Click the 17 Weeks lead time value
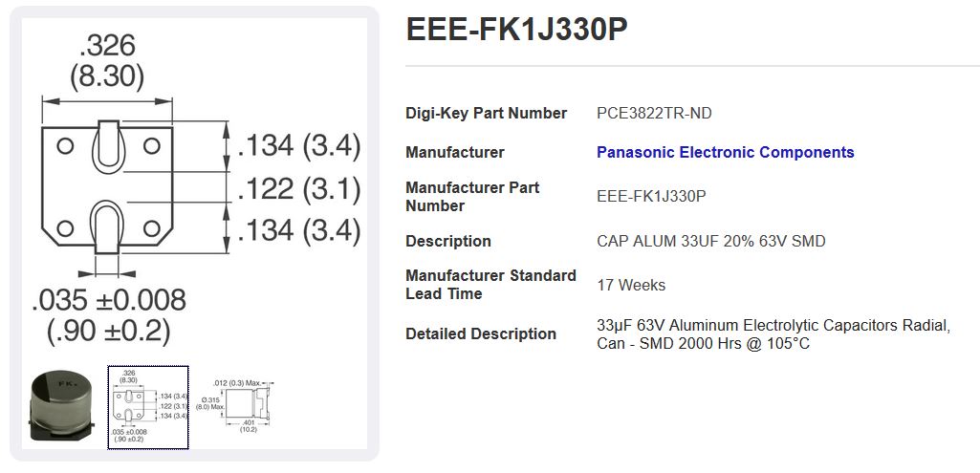 [631, 285]
